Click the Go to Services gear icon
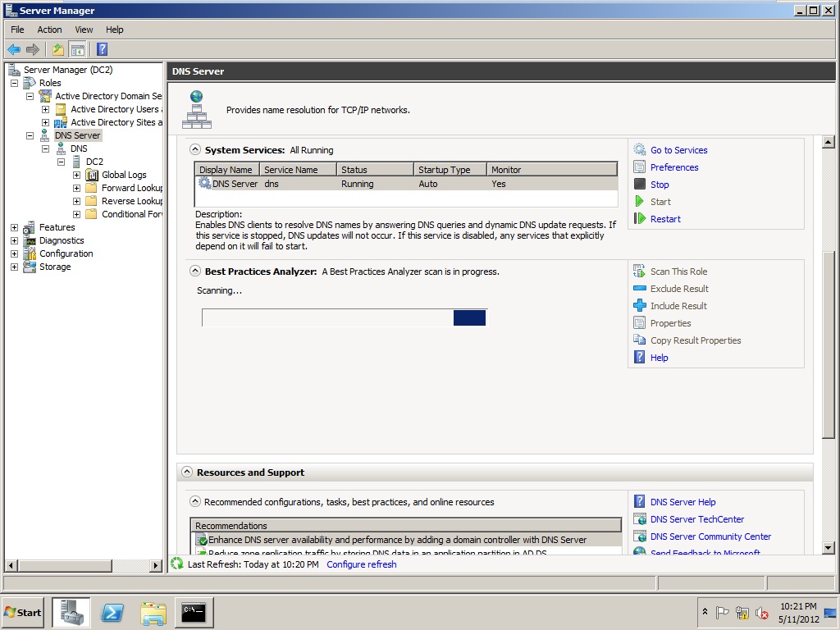Image resolution: width=840 pixels, height=630 pixels. 640,149
